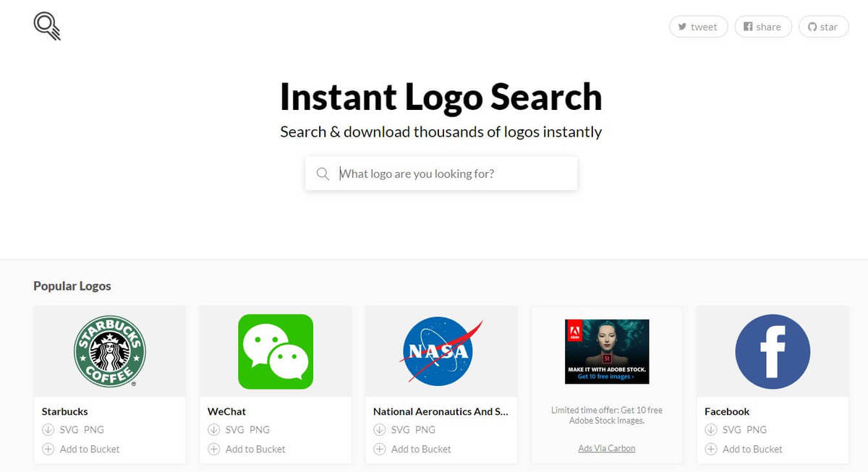Click the WeChat logo thumbnail
Image resolution: width=868 pixels, height=472 pixels.
click(x=275, y=352)
